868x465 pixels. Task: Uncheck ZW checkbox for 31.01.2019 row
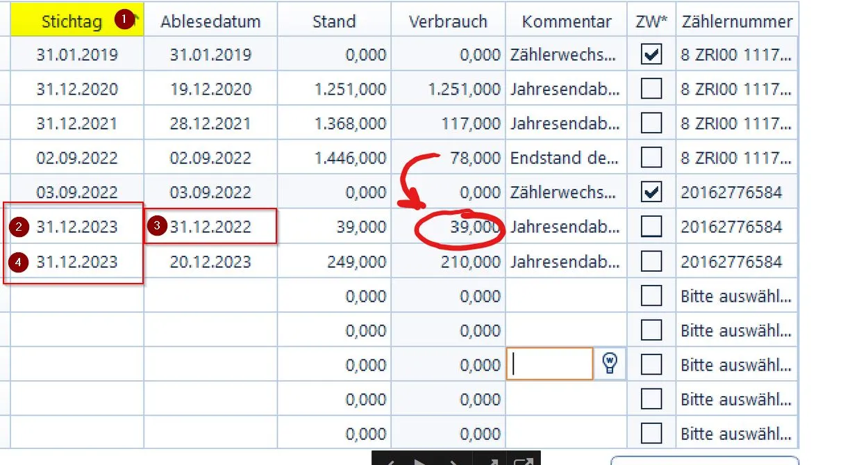(x=651, y=54)
